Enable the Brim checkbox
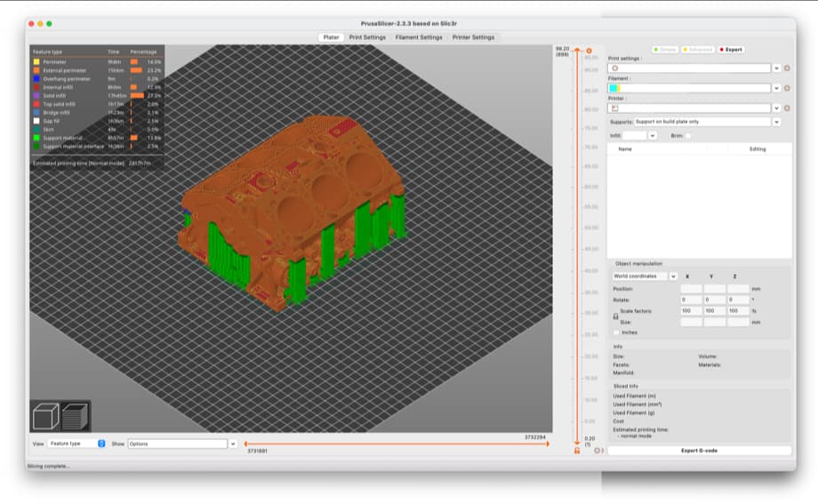 tap(688, 136)
